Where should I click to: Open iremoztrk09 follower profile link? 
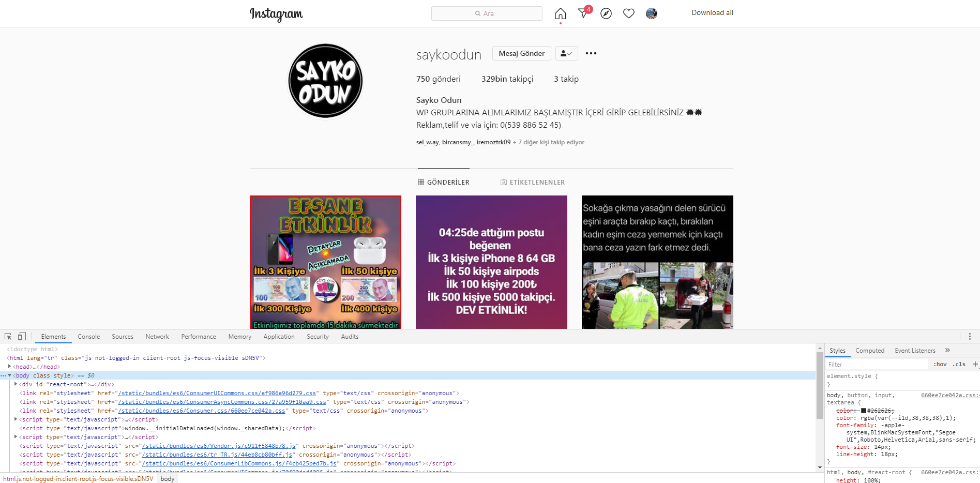click(493, 142)
